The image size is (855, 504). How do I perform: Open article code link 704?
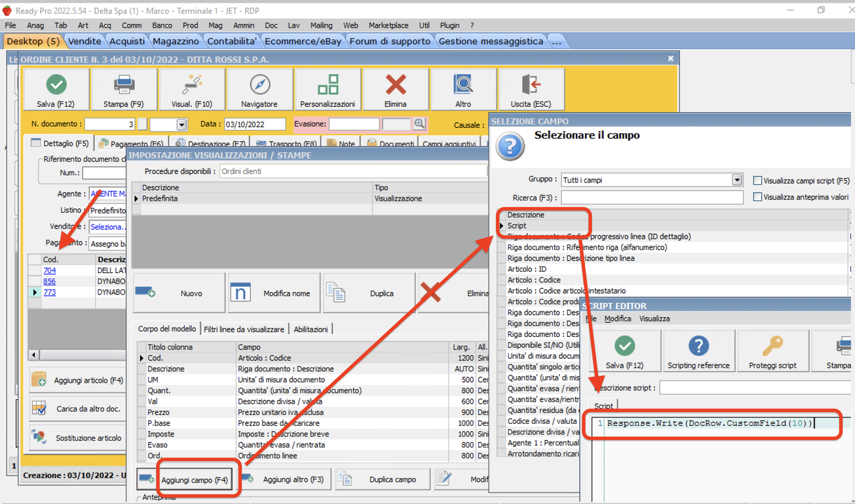49,270
